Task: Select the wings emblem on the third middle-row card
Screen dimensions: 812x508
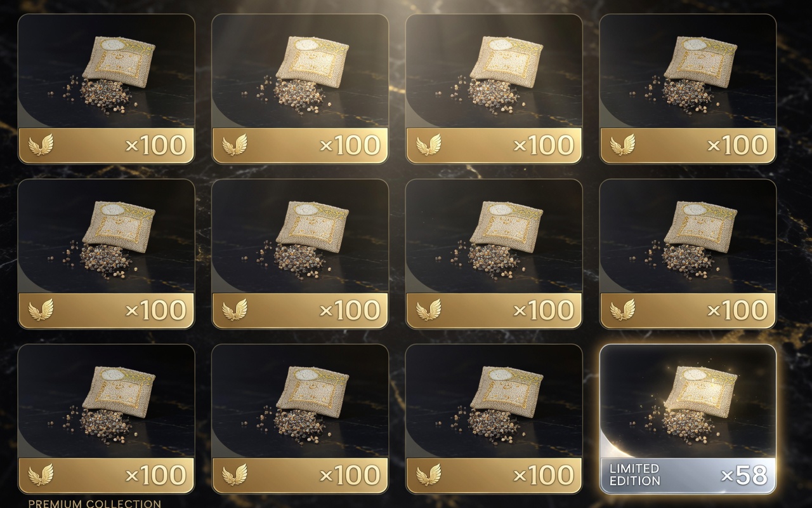Action: point(429,311)
